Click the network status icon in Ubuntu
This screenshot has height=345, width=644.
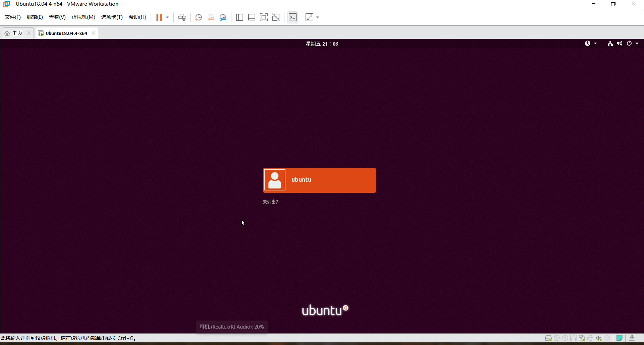[x=610, y=44]
